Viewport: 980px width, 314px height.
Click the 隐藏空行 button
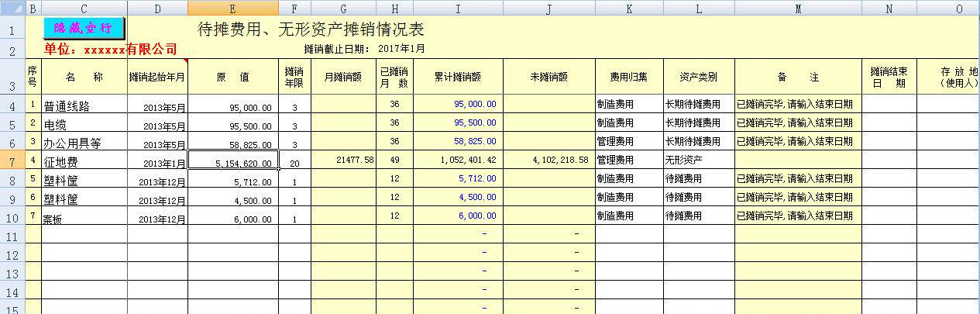point(84,28)
